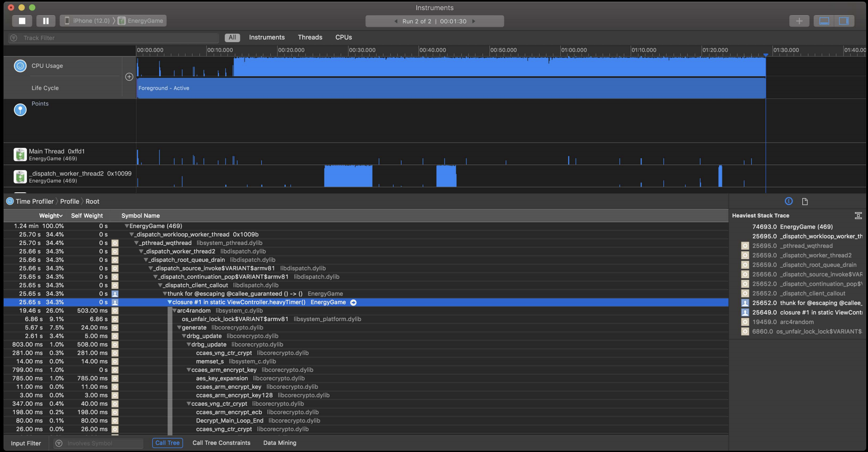Sort by the Self Weight column header
This screenshot has width=868, height=452.
tap(87, 215)
